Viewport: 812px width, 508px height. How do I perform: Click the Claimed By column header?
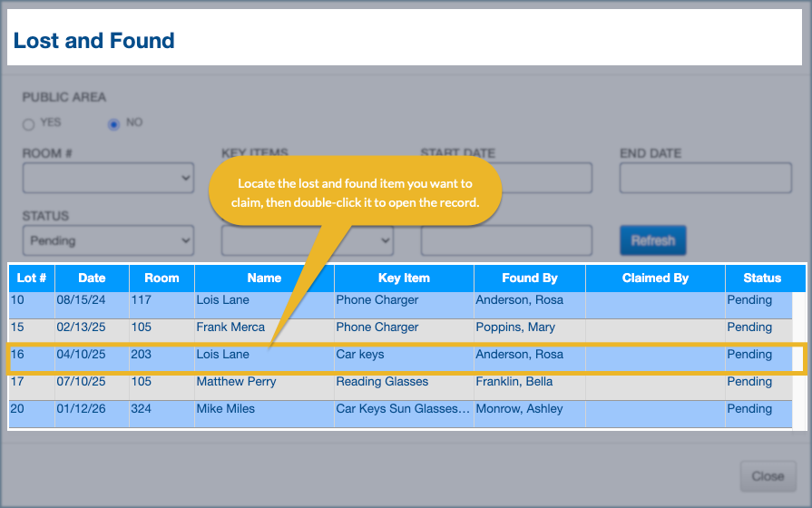click(655, 278)
